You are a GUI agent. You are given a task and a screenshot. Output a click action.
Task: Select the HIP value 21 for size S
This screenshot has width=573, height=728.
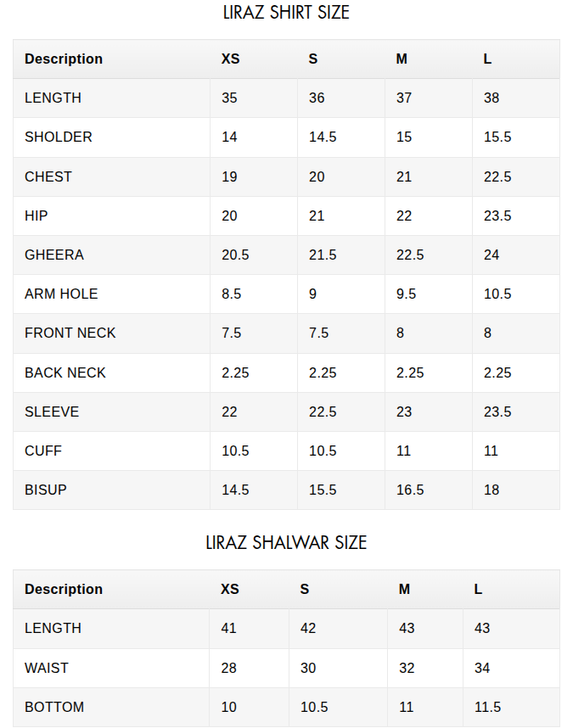pyautogui.click(x=317, y=216)
